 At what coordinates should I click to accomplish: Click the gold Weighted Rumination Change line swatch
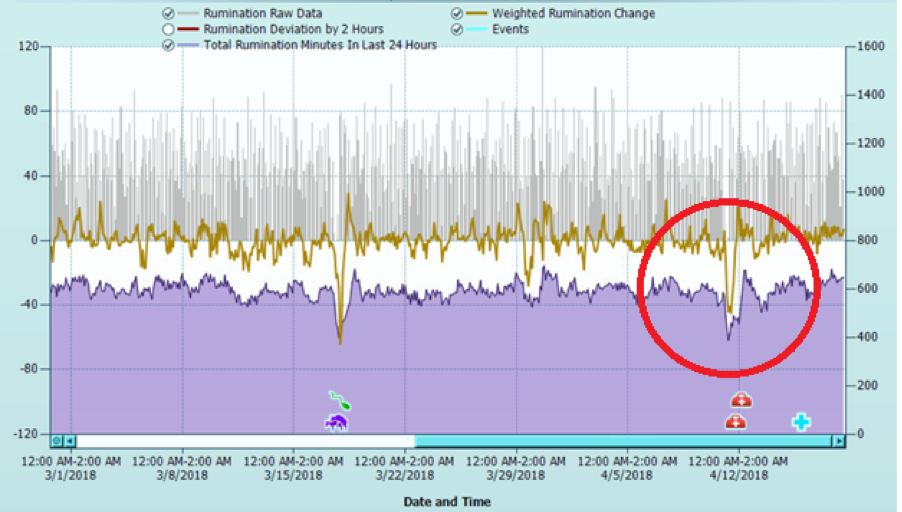point(478,14)
